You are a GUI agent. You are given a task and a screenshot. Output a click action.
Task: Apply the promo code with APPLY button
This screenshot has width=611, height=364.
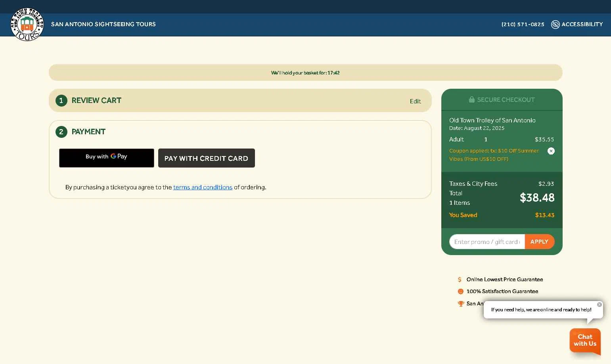(x=539, y=242)
